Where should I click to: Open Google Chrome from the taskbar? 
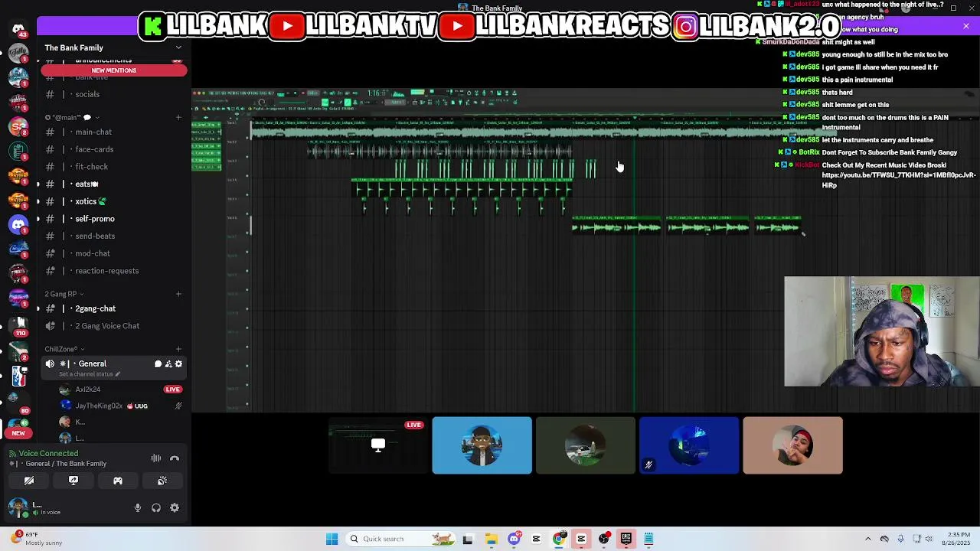(559, 539)
